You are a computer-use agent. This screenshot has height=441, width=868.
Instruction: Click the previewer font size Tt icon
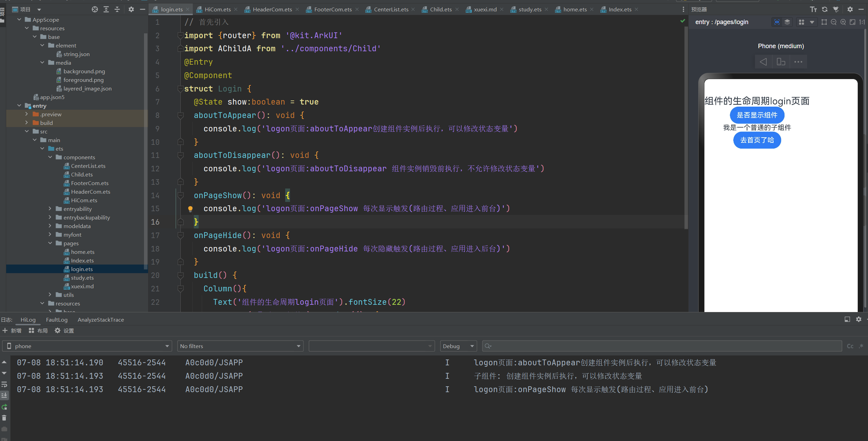click(813, 9)
